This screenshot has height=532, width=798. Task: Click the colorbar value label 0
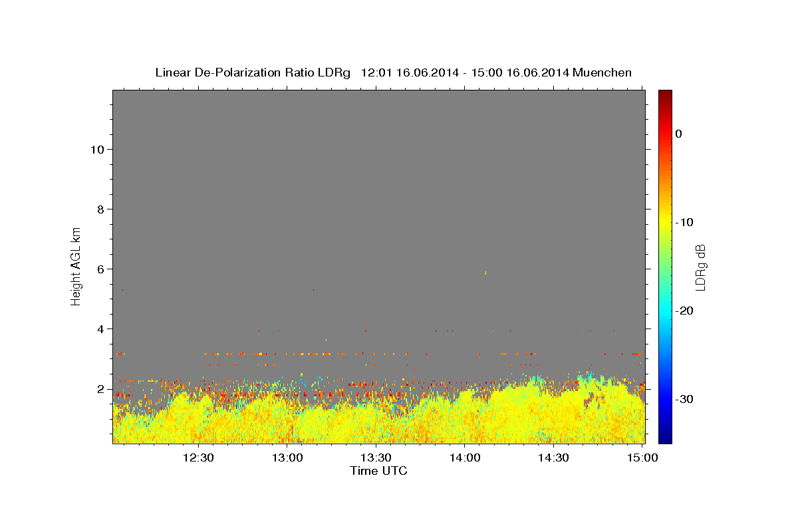(x=679, y=134)
